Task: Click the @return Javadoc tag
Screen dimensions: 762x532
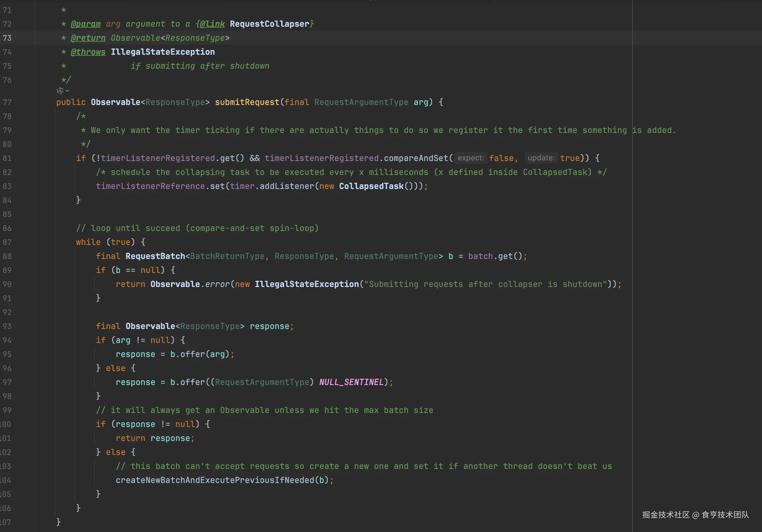Action: [88, 38]
